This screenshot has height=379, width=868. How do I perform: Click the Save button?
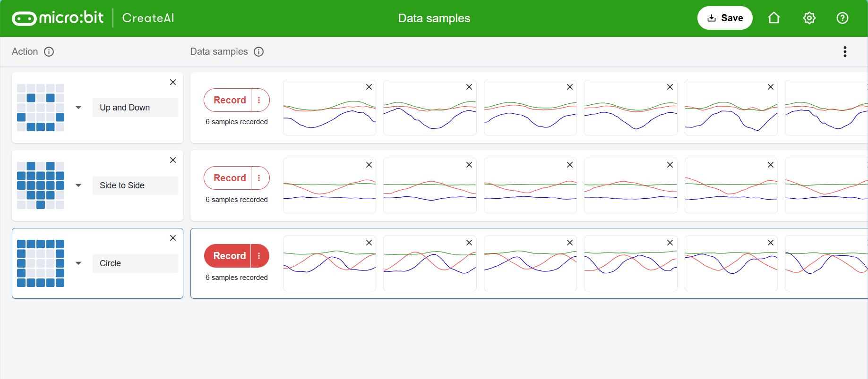(724, 18)
